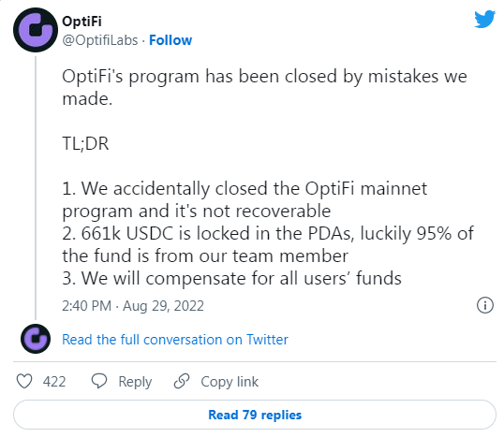Click the 422 likes count
504x438 pixels.
pos(54,382)
